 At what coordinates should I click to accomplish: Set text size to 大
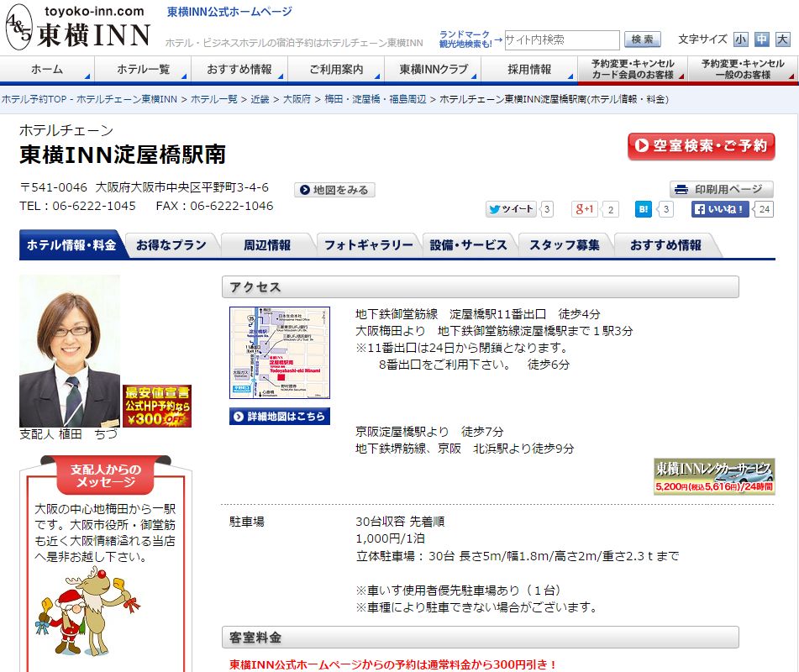(782, 39)
